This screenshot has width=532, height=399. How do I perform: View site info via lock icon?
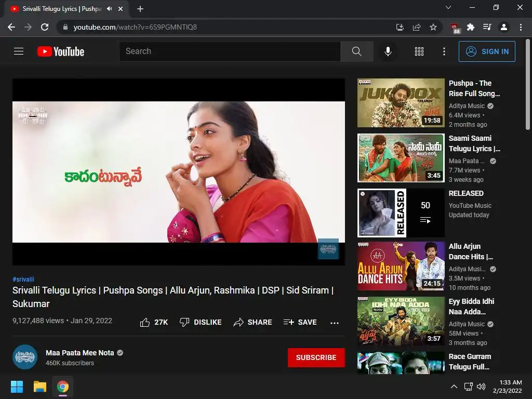click(65, 27)
